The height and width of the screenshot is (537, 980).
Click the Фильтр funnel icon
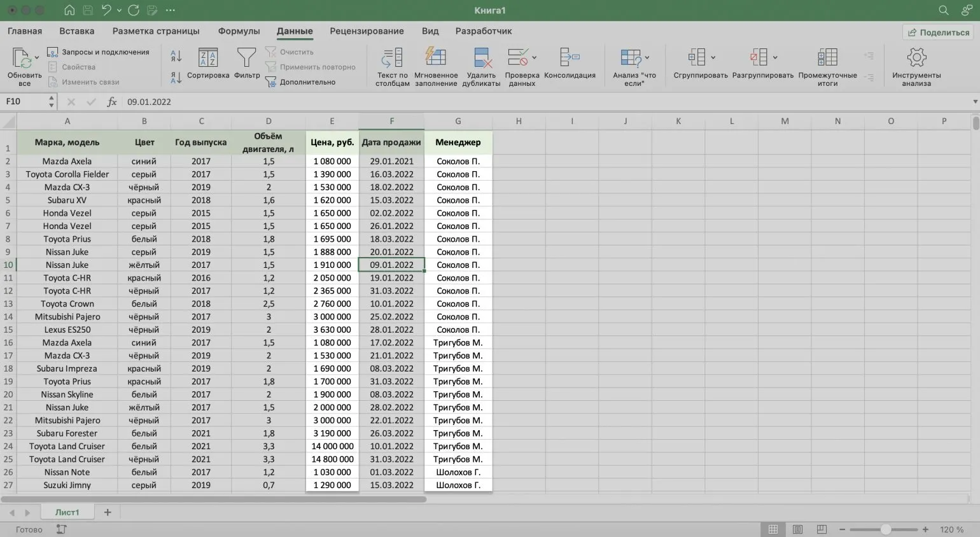(246, 59)
